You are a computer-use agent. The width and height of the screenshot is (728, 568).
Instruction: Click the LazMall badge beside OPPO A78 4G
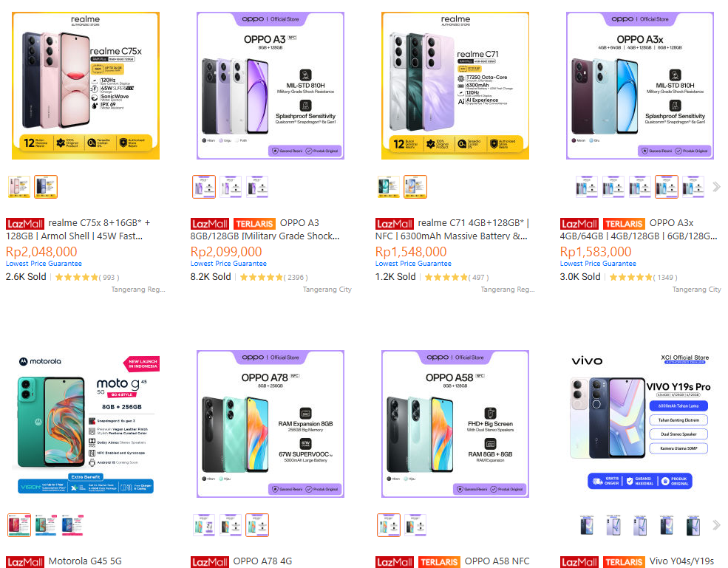(x=210, y=561)
